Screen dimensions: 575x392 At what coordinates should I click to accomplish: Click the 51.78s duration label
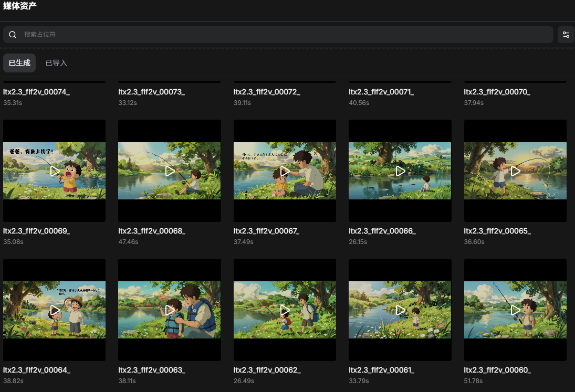coord(474,382)
